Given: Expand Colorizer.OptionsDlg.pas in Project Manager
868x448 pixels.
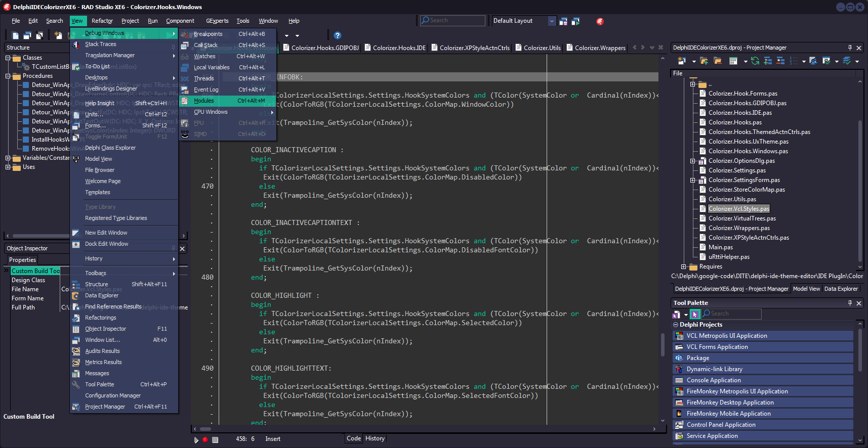Looking at the screenshot, I should point(692,161).
